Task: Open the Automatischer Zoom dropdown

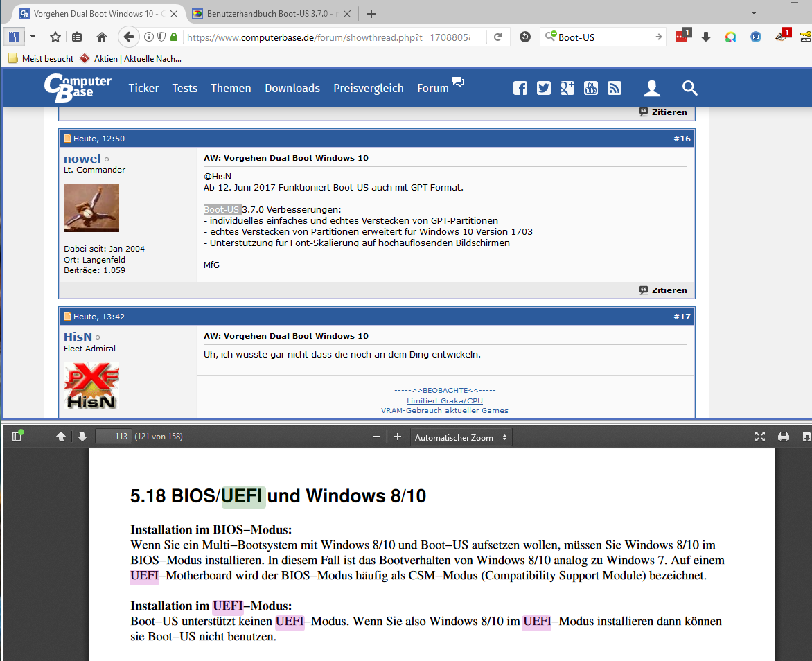Action: 461,437
